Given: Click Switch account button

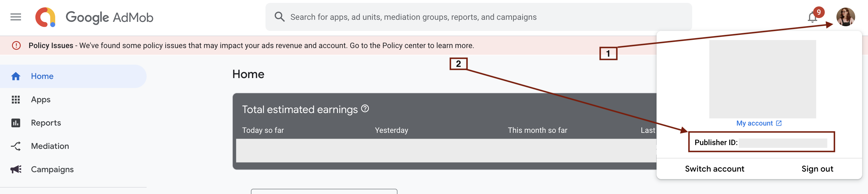Looking at the screenshot, I should tap(714, 169).
